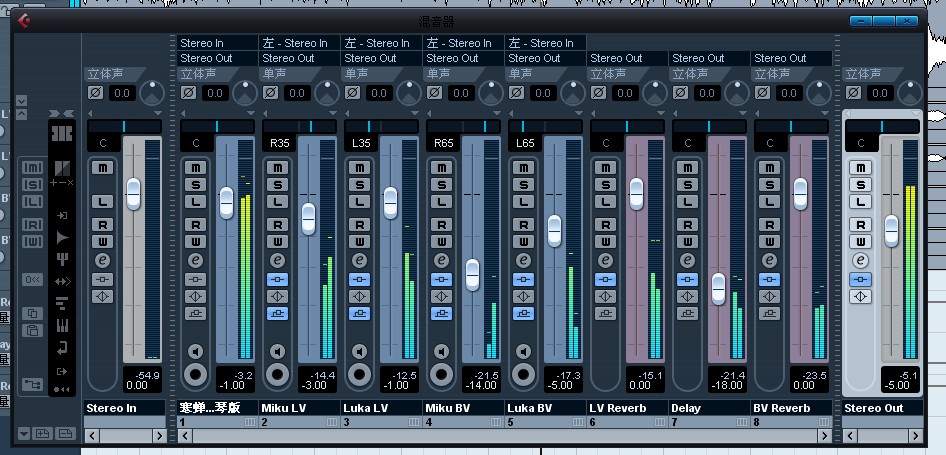The height and width of the screenshot is (455, 946).
Task: Mute the Miku LV channel
Action: [x=278, y=168]
